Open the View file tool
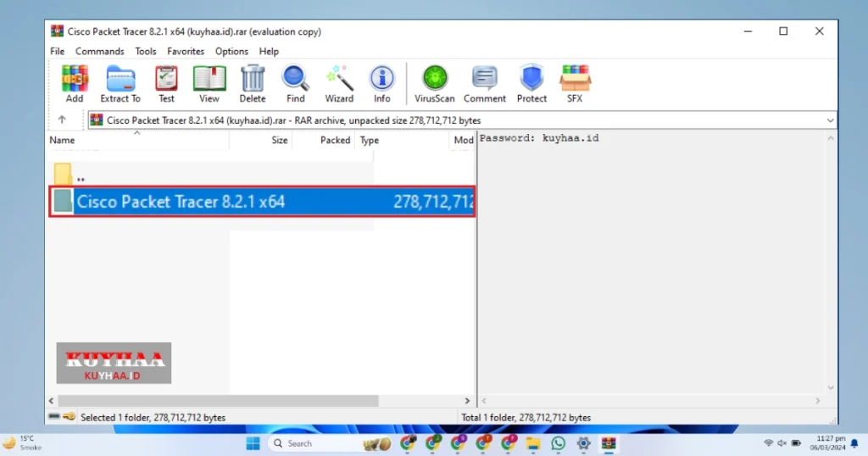 209,84
